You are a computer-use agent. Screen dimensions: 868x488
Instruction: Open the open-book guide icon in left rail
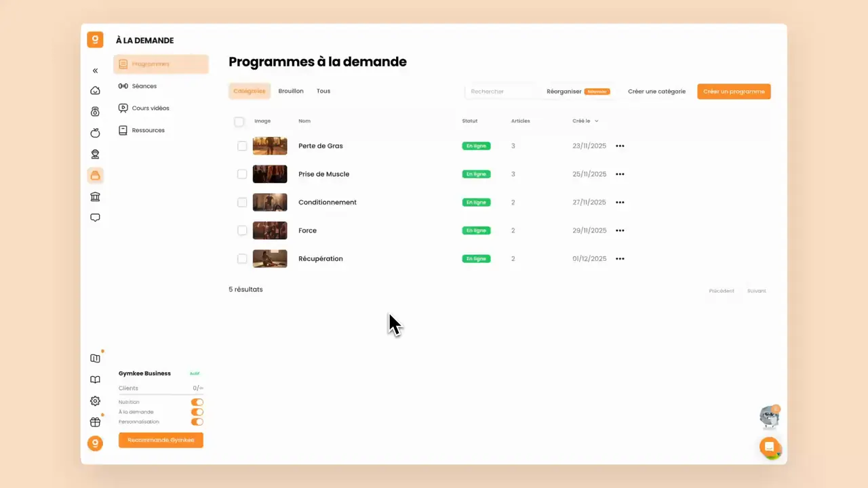95,380
